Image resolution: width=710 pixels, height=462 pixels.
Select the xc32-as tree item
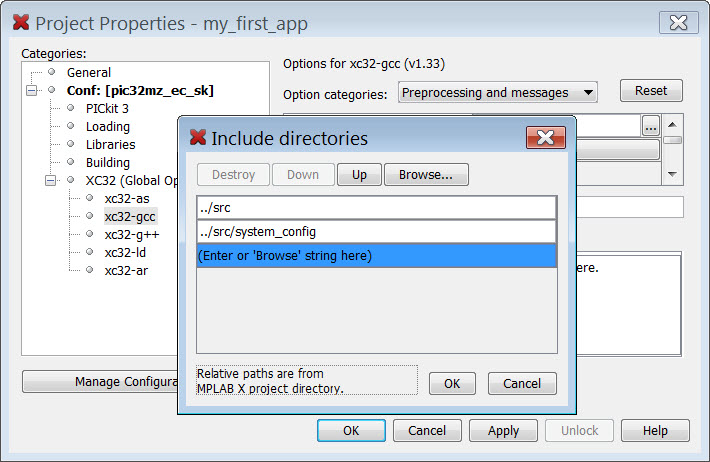(126, 198)
